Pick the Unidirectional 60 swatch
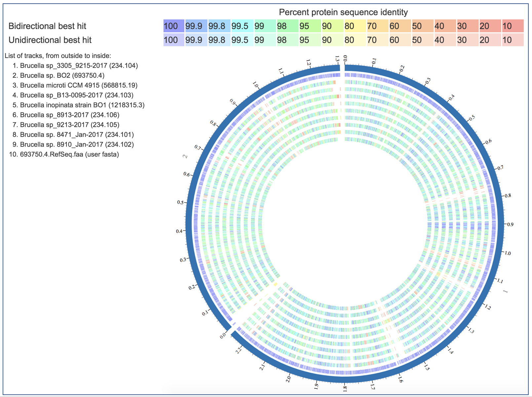 coord(400,40)
